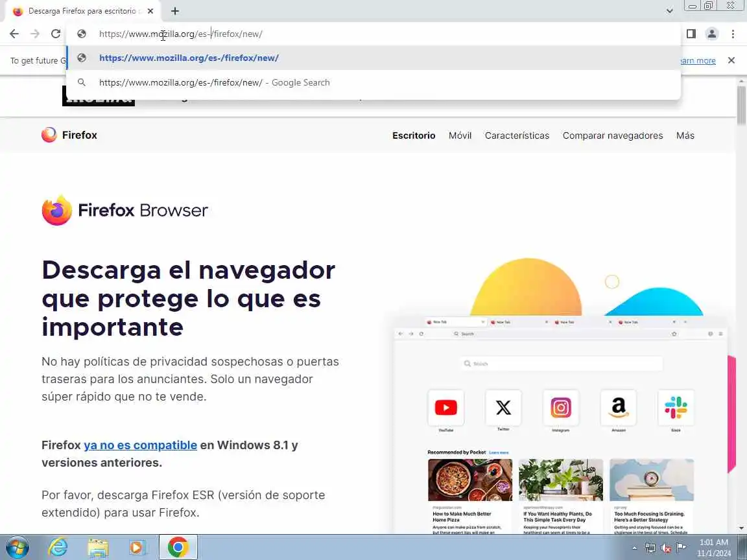
Task: Click the Instagram shortcut tile
Action: pos(561,408)
